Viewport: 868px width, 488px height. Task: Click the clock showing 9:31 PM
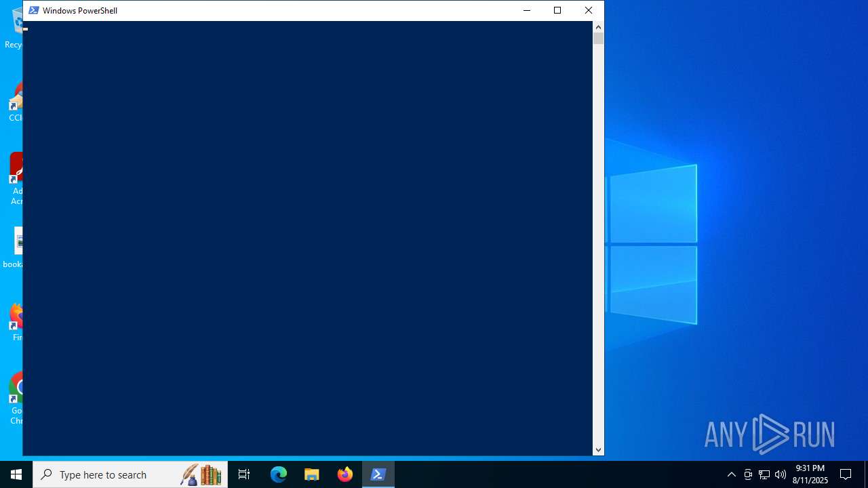tap(810, 474)
